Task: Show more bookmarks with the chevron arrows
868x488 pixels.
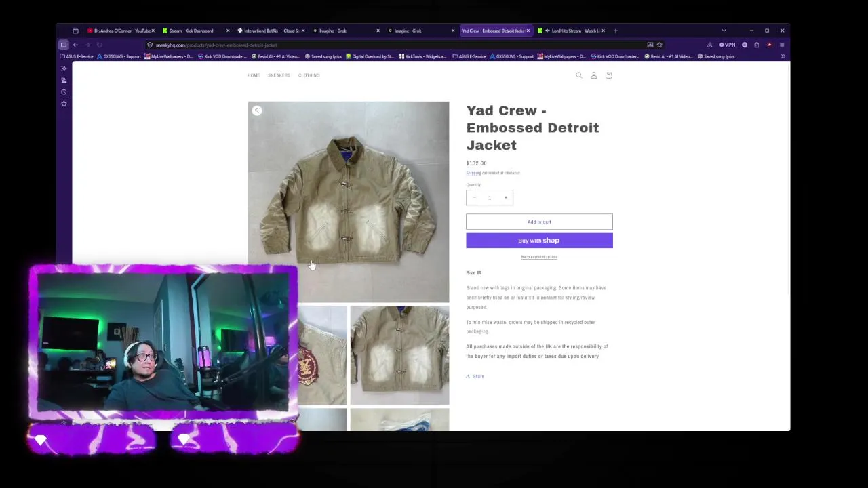Action: (x=783, y=56)
